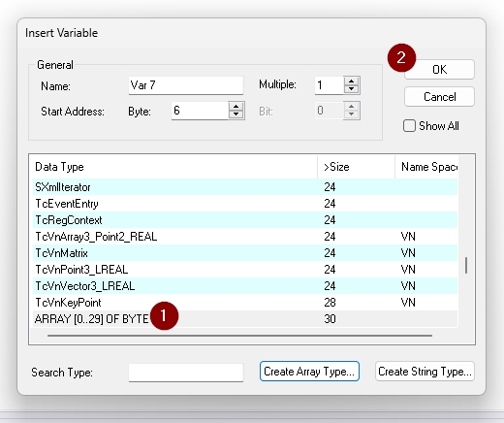Select the TcEventEntry data type row
This screenshot has width=504, height=423.
tap(245, 204)
